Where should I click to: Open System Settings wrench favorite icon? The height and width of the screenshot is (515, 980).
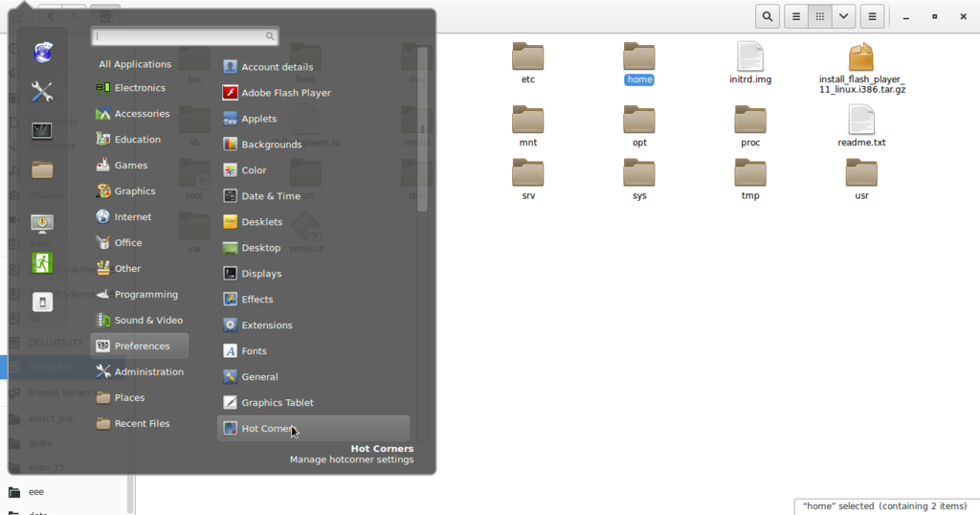point(42,92)
